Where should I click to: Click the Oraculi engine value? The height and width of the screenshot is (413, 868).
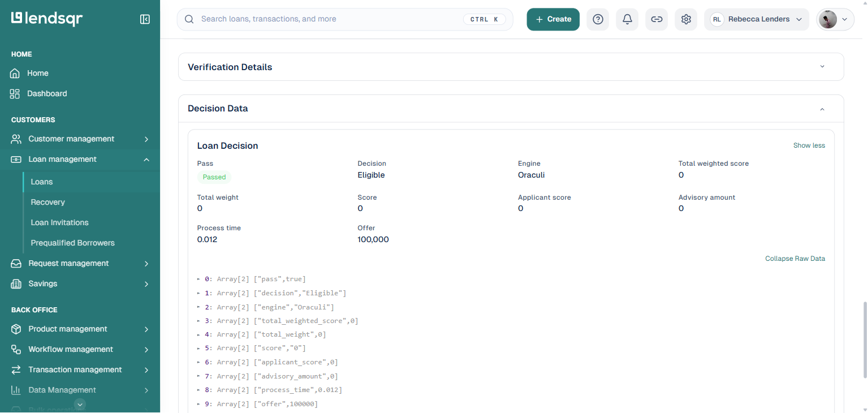click(x=532, y=175)
